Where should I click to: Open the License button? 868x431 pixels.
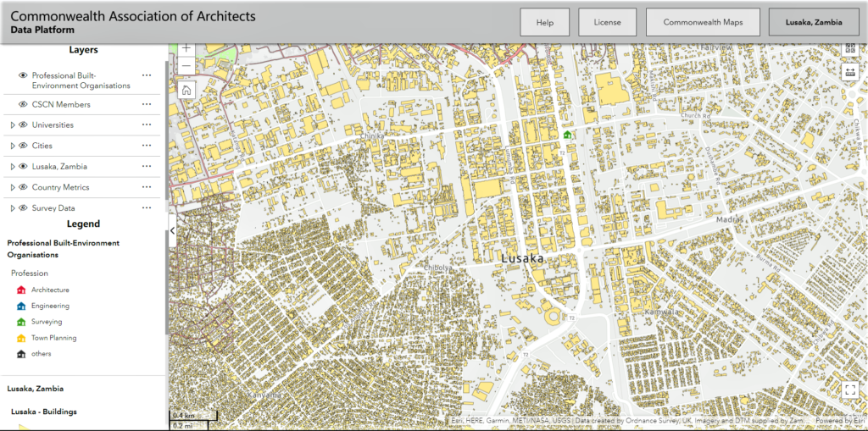pyautogui.click(x=607, y=23)
